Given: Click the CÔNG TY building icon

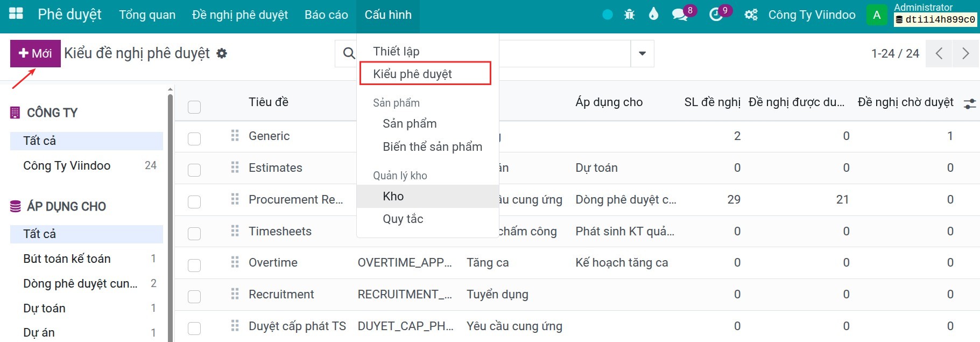Looking at the screenshot, I should pos(15,113).
